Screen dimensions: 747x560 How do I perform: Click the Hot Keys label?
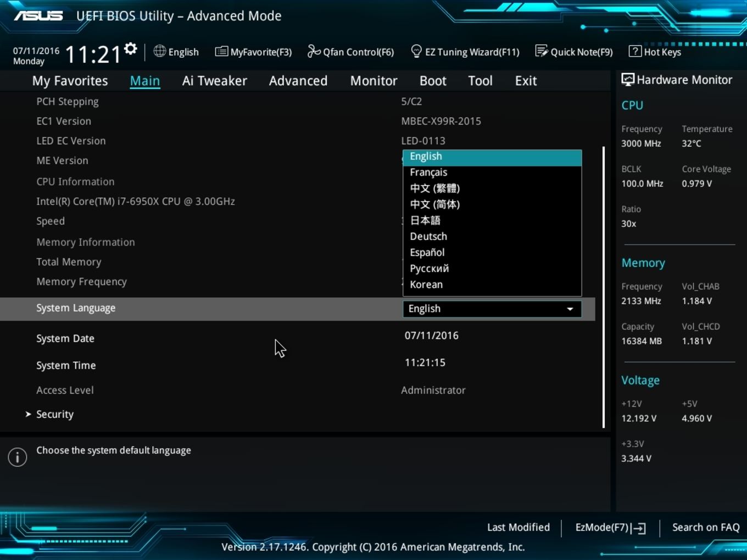[x=662, y=52]
